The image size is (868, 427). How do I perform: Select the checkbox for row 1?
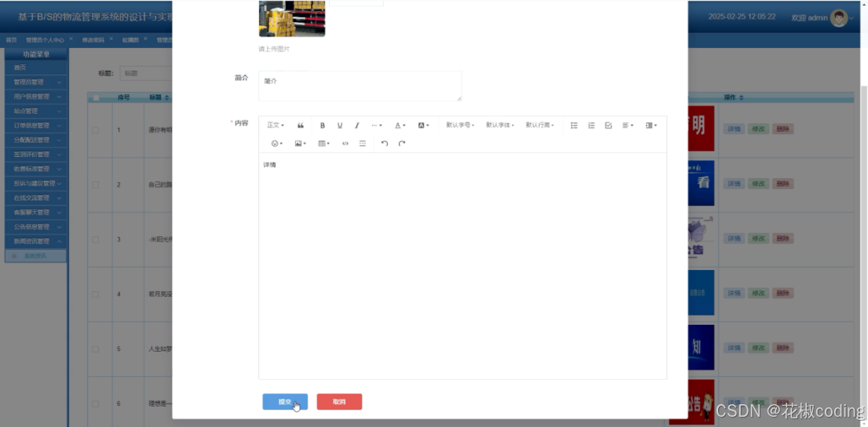(x=95, y=130)
